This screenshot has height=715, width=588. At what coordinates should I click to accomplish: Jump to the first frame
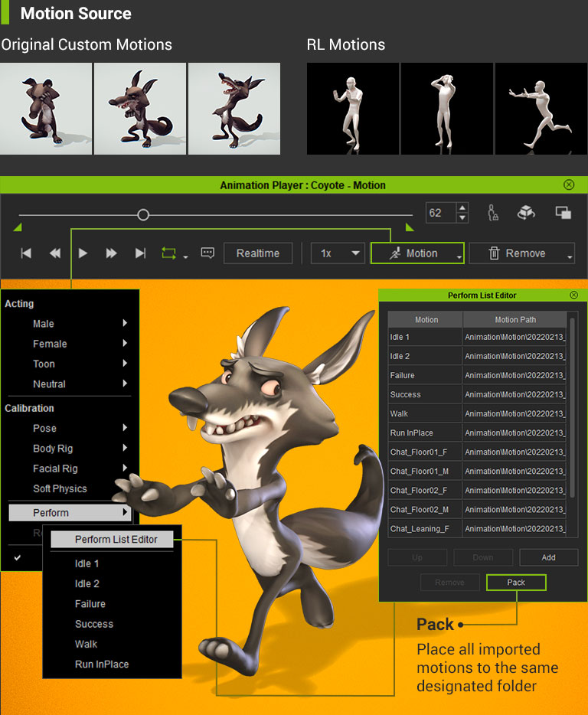point(26,253)
